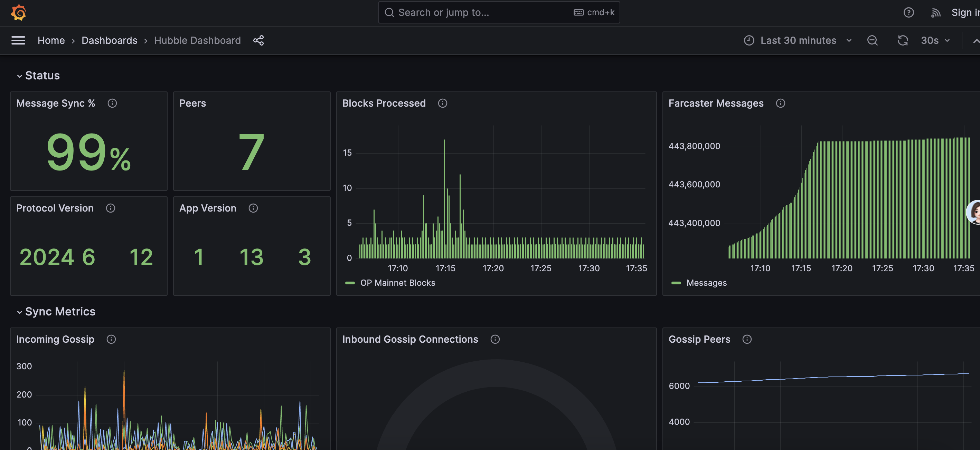Navigate to Dashboards breadcrumb

coord(109,40)
